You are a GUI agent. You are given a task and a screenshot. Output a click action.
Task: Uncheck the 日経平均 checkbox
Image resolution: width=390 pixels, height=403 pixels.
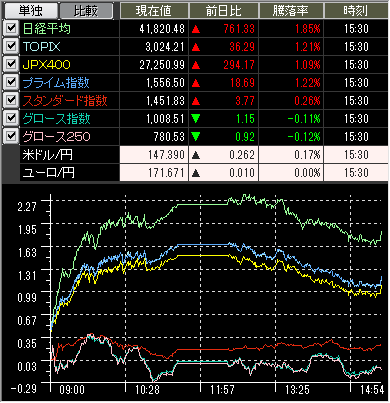pyautogui.click(x=11, y=28)
